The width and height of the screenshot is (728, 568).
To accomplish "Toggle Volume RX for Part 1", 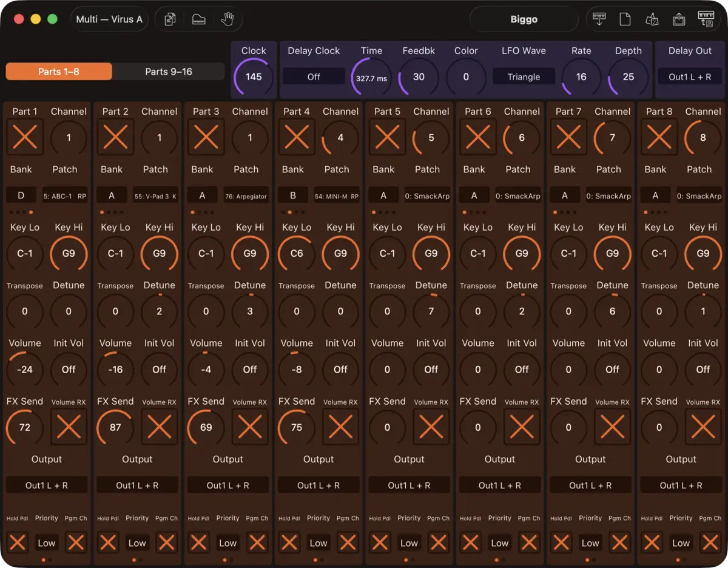I will (69, 427).
